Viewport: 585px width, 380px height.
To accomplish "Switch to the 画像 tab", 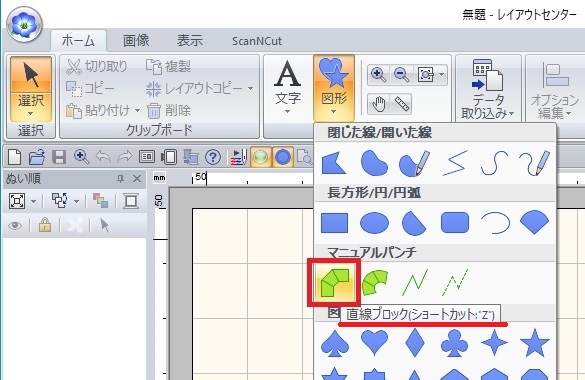I will point(136,41).
